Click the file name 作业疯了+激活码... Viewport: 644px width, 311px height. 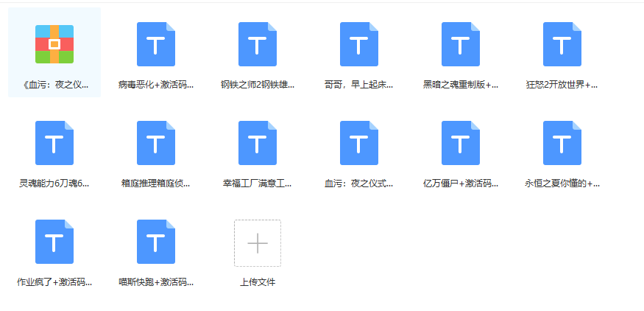pos(54,282)
